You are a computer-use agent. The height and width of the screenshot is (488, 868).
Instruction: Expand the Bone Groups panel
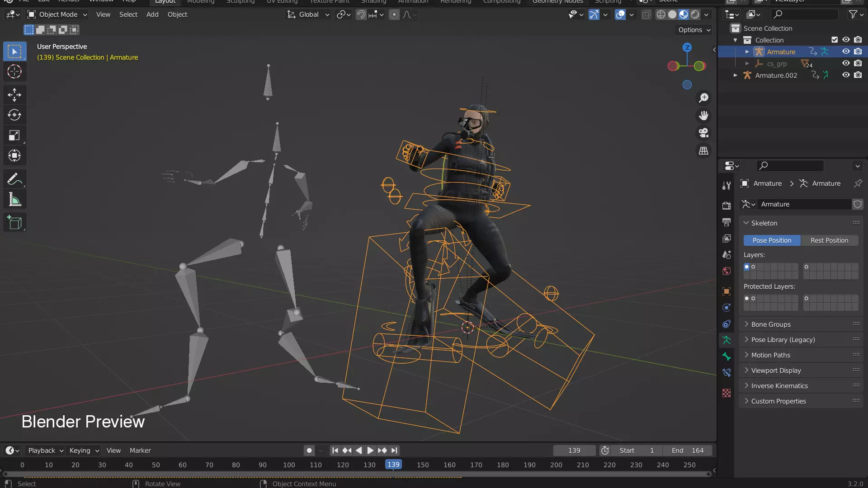click(771, 324)
